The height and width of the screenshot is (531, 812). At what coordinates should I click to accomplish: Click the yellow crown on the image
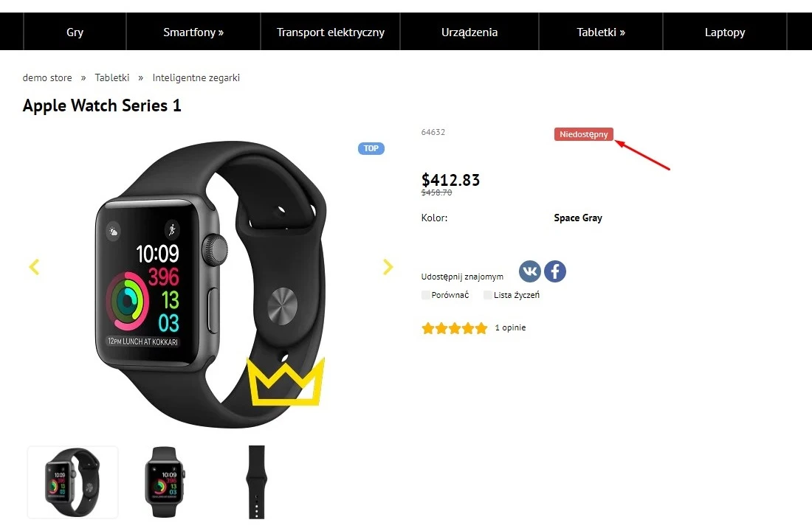coord(286,381)
